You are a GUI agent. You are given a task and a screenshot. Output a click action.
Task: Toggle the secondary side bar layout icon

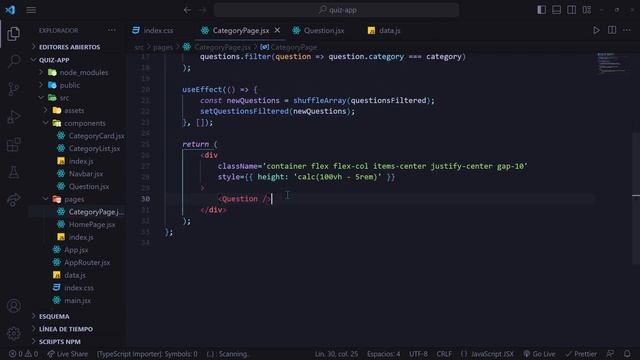point(571,9)
